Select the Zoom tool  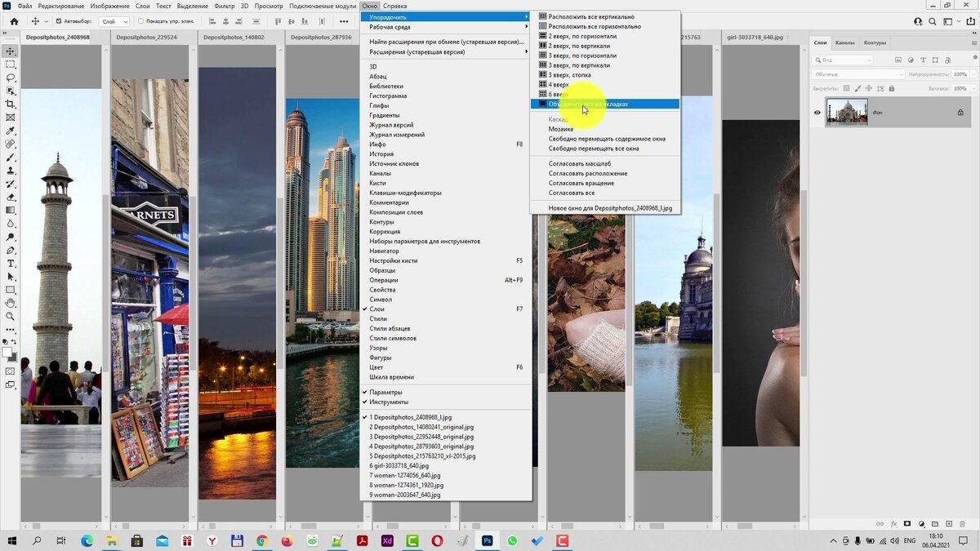click(x=11, y=316)
